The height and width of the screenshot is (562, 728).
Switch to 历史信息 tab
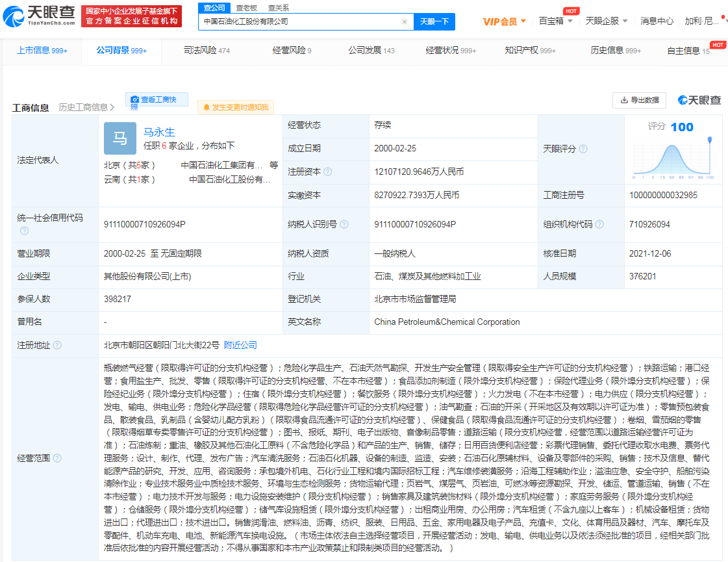(616, 51)
